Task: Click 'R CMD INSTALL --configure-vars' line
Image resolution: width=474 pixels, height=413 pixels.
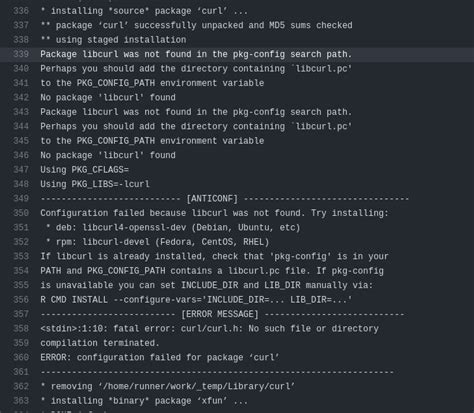Action: pos(196,300)
